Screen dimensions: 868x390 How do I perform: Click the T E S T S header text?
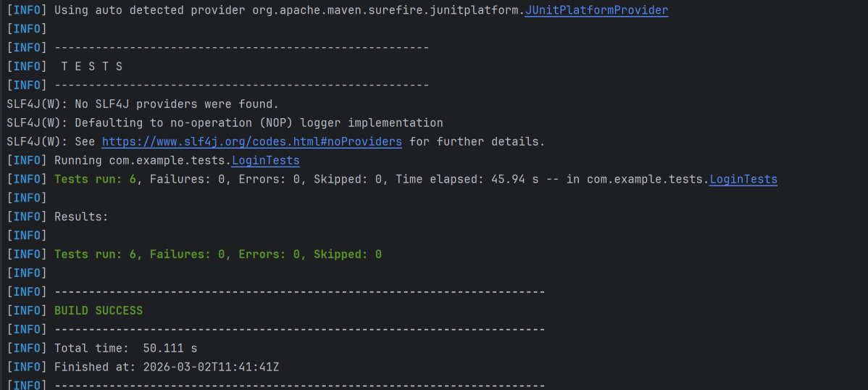91,67
